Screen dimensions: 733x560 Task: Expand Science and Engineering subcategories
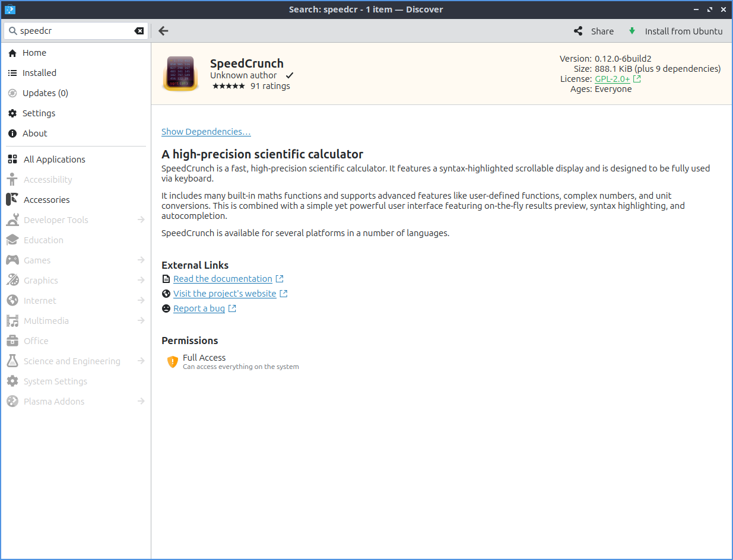tap(141, 361)
